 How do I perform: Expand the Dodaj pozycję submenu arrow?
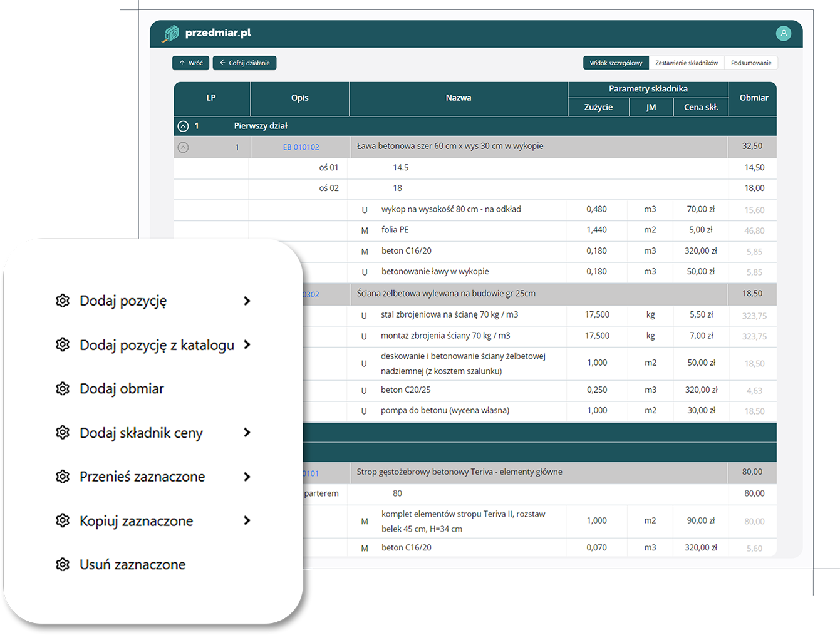click(247, 301)
